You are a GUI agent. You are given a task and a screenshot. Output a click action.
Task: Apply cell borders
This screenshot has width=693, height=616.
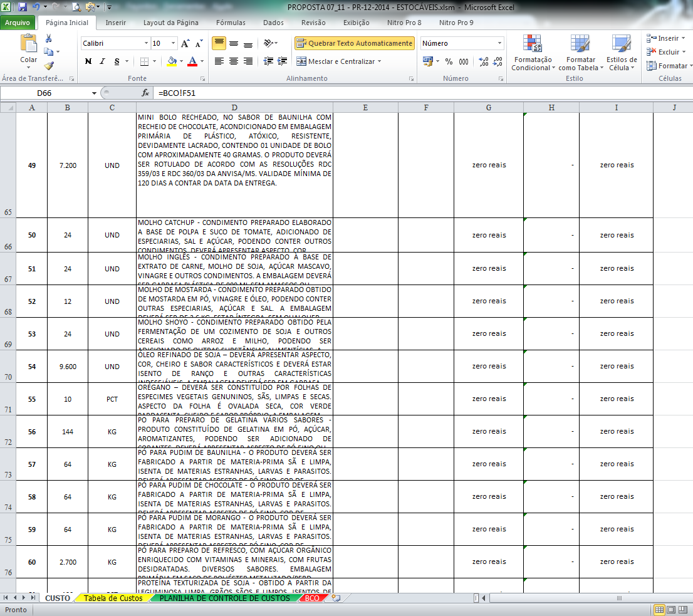click(x=144, y=61)
